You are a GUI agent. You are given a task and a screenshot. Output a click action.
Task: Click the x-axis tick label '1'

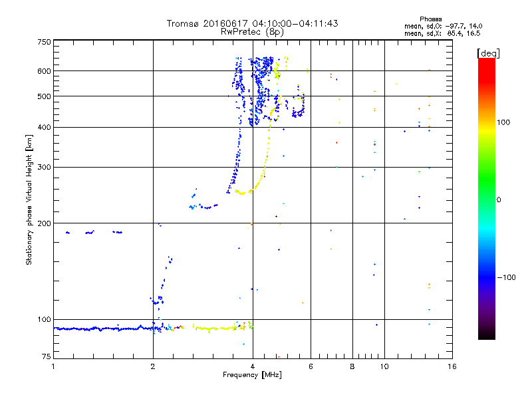pos(53,366)
